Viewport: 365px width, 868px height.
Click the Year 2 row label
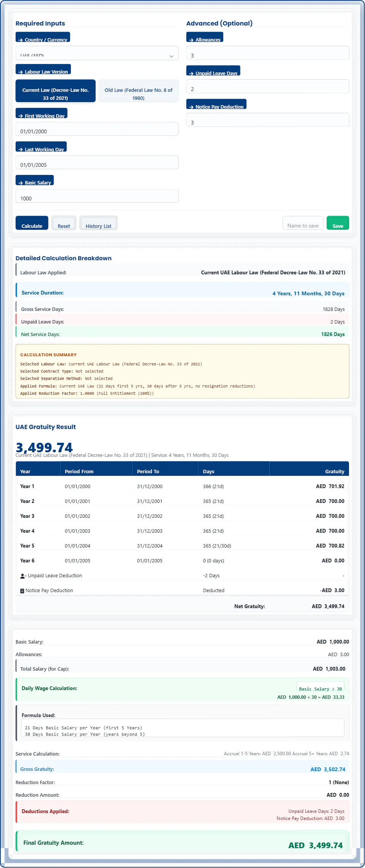point(27,501)
